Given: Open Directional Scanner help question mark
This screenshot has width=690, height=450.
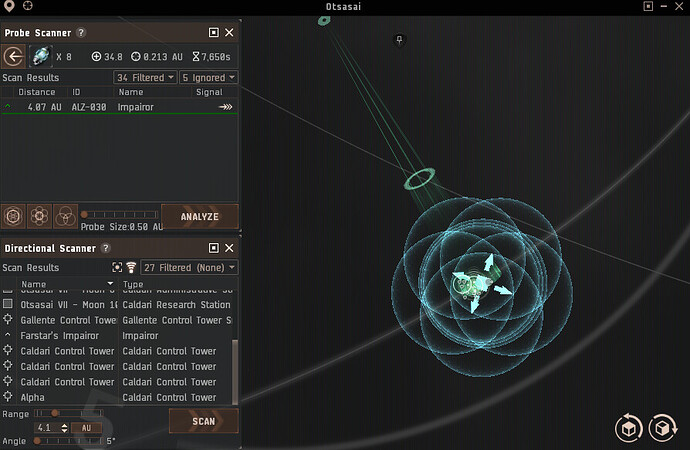Looking at the screenshot, I should [x=106, y=248].
